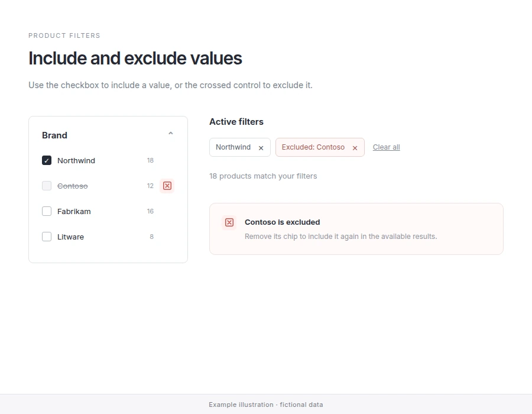Click the Clear all link

coord(387,147)
